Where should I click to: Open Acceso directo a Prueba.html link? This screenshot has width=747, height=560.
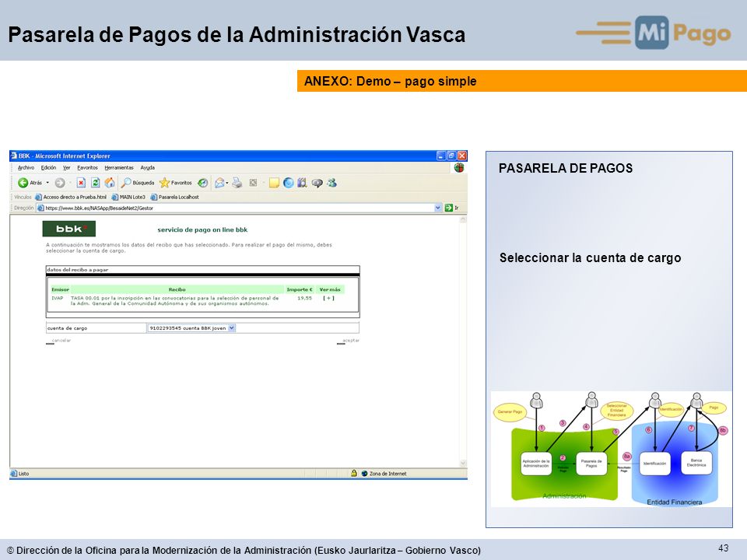(x=71, y=197)
